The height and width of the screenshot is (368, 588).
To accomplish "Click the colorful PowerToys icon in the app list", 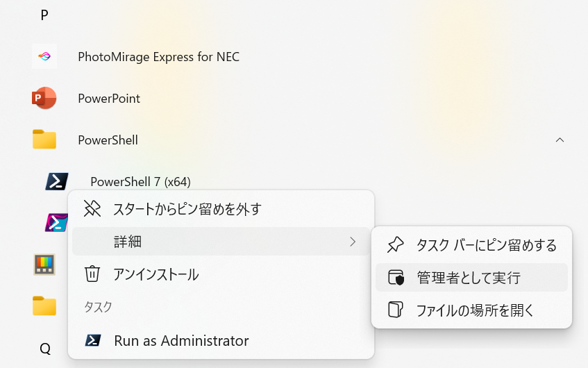I will (x=44, y=264).
